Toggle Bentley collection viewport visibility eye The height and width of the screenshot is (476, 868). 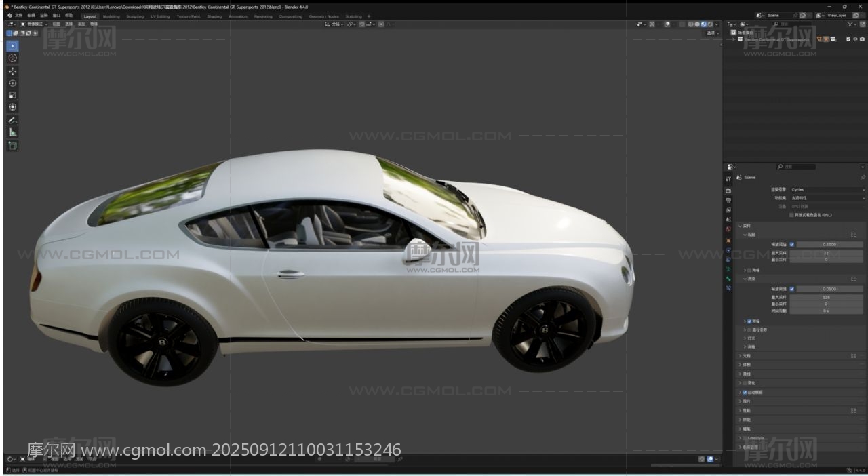tap(855, 39)
